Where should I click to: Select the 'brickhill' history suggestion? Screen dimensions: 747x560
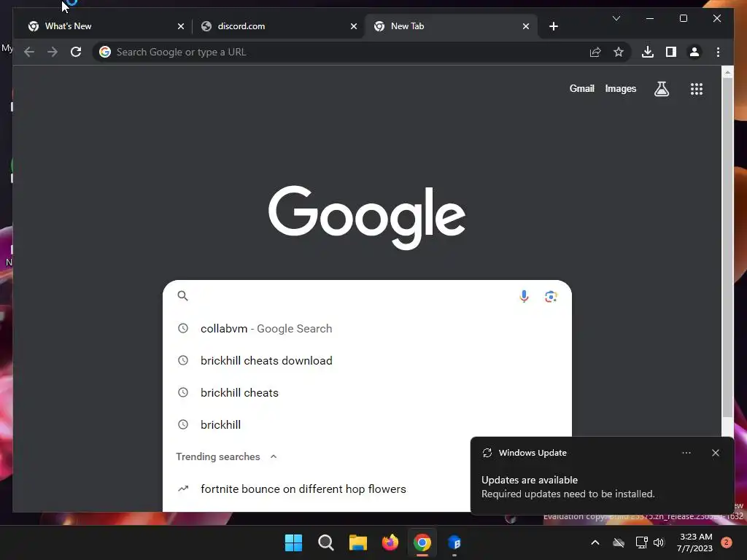367,424
